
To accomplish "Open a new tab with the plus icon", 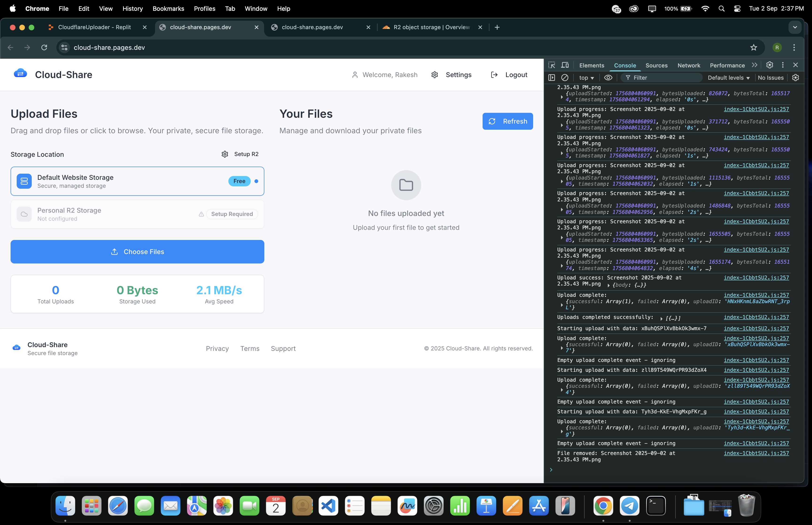I will (x=497, y=27).
